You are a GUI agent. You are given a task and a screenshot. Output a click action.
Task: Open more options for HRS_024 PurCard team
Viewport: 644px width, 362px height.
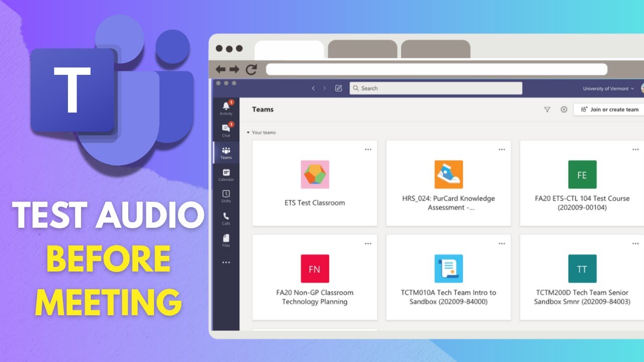pyautogui.click(x=502, y=149)
